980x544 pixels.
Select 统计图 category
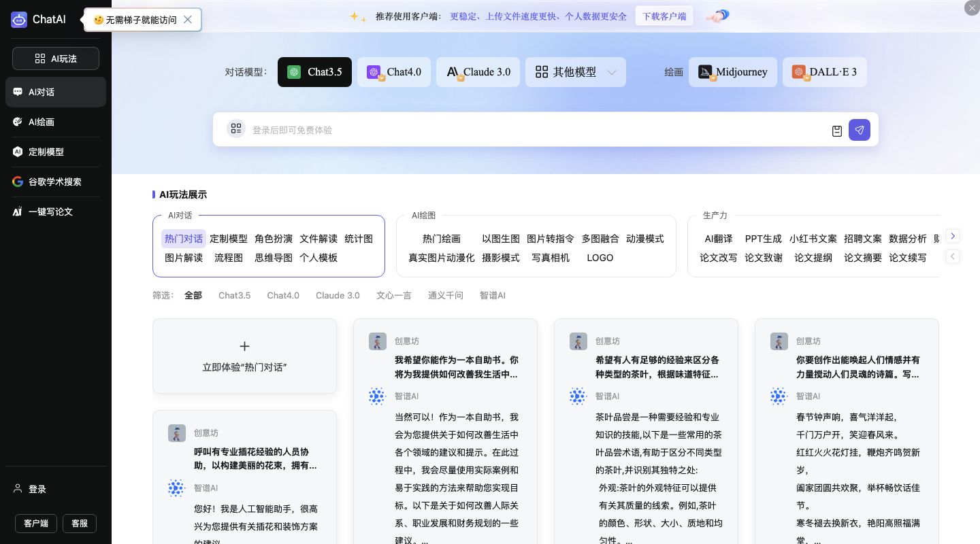coord(359,239)
